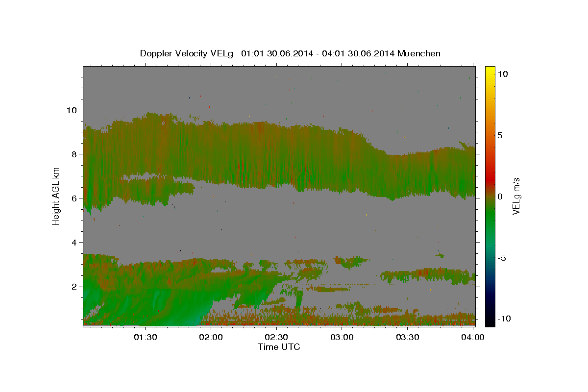Click the height tick label 10
The height and width of the screenshot is (392, 588).
coord(72,110)
